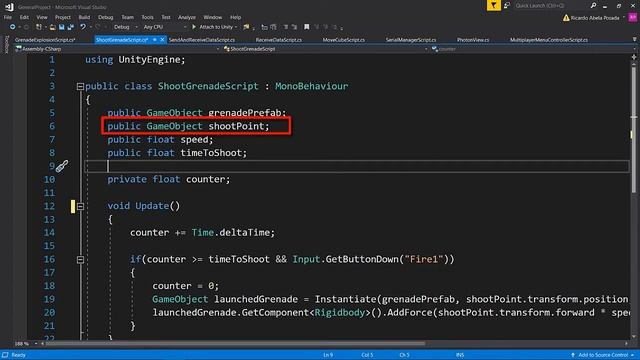This screenshot has width=640, height=360.
Task: Switch to PhotonView.cs tab
Action: pyautogui.click(x=473, y=40)
